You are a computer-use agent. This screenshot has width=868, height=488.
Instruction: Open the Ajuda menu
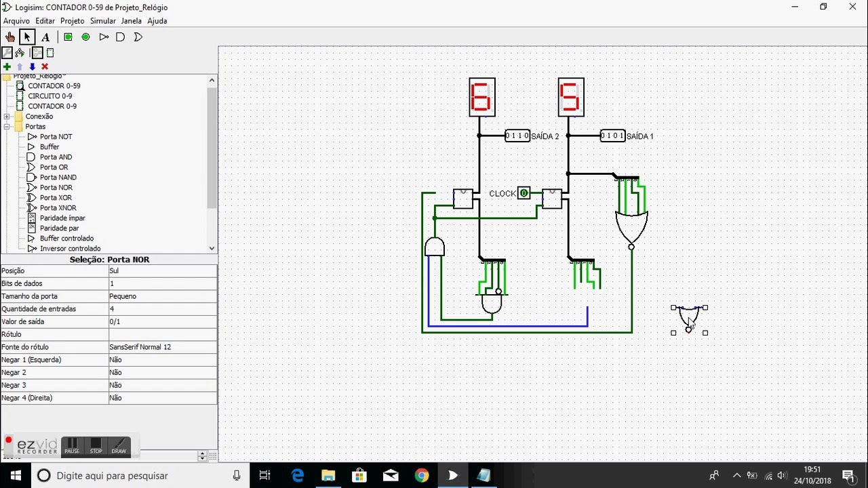157,21
